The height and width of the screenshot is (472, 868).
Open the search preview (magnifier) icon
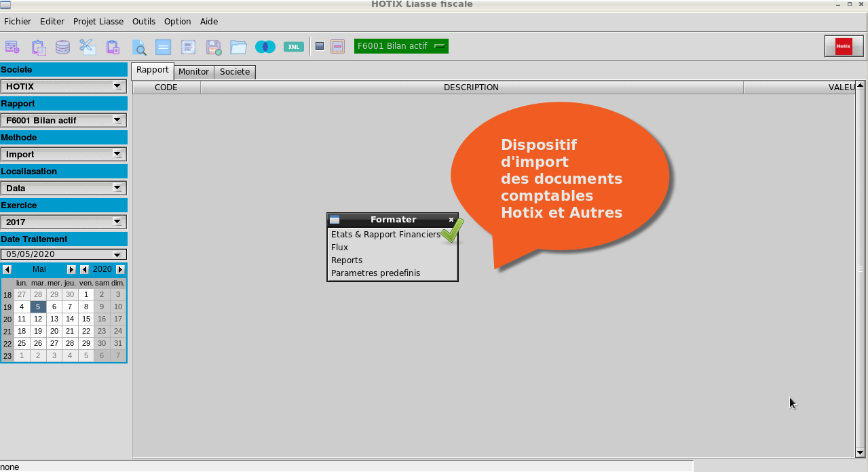click(x=140, y=46)
